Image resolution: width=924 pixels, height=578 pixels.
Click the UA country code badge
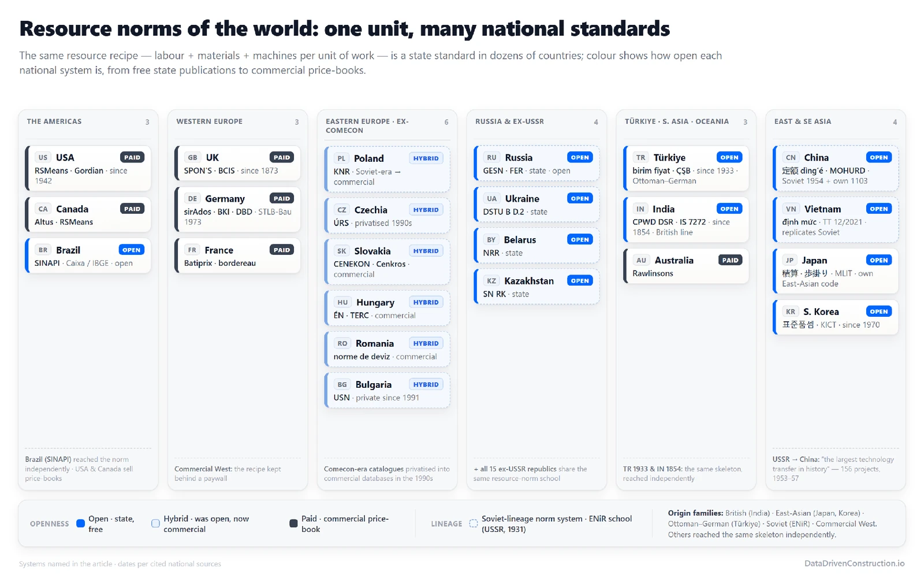(491, 198)
